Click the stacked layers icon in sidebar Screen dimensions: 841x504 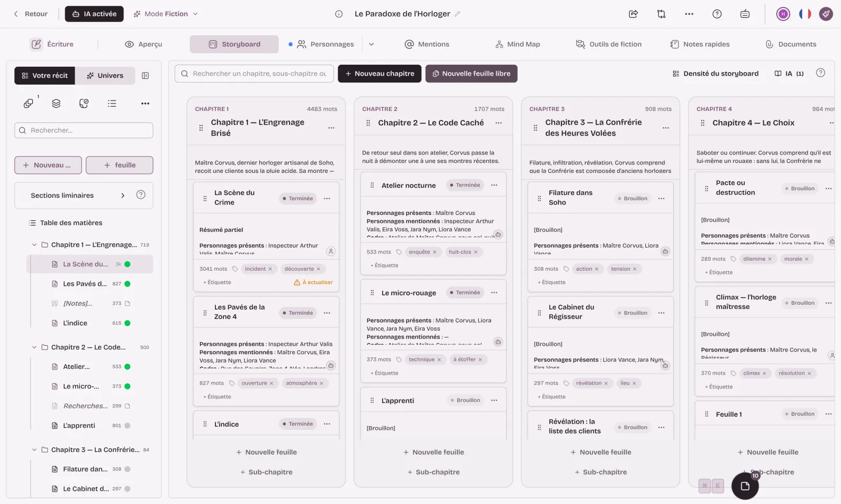click(56, 104)
